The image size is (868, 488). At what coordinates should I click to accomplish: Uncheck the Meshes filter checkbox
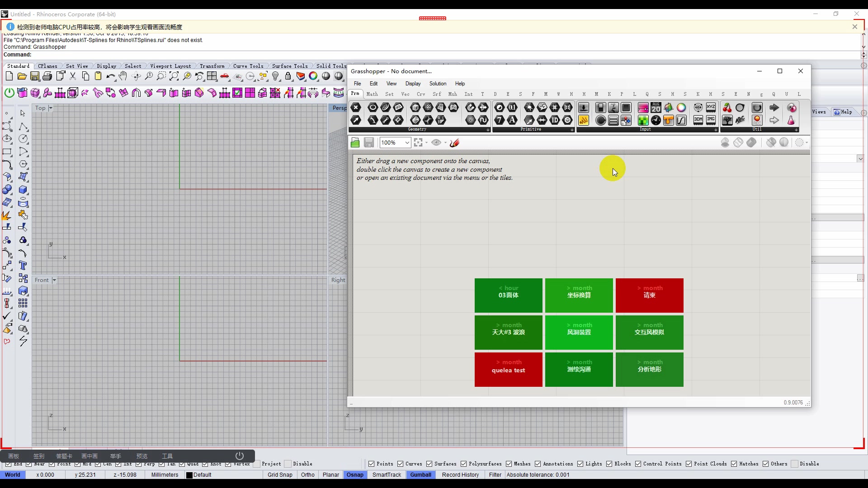pos(509,464)
